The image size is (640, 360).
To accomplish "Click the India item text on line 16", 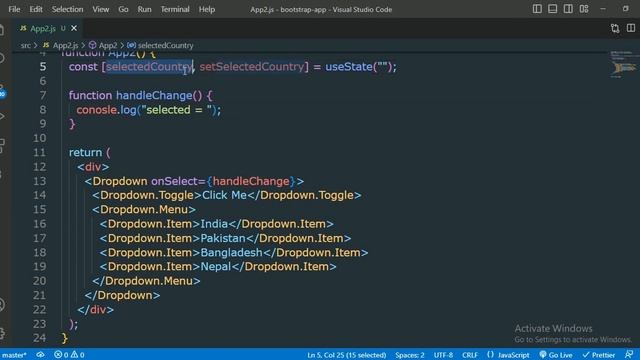I will click(214, 224).
